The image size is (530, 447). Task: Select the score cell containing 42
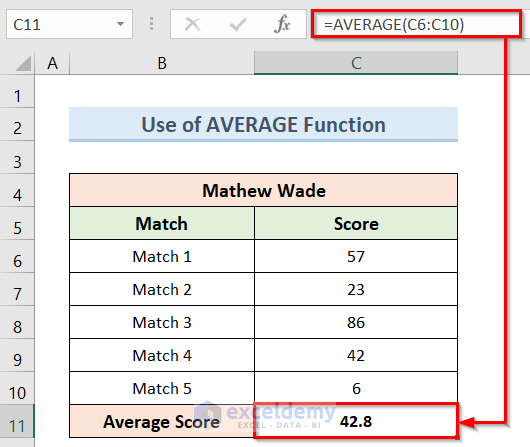(356, 355)
